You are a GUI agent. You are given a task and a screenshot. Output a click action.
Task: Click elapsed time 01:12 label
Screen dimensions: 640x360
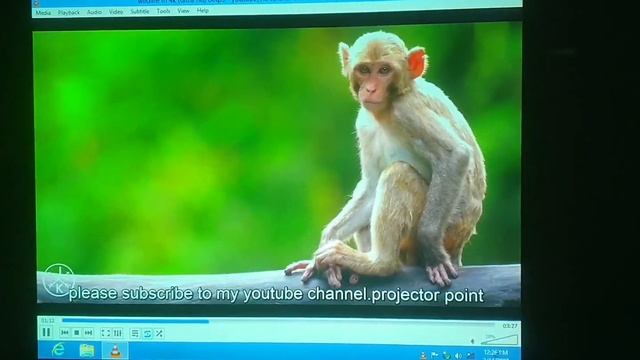(48, 321)
